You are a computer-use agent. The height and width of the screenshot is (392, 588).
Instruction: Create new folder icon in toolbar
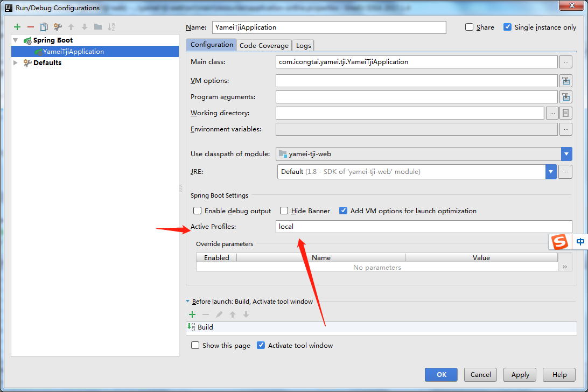click(x=98, y=27)
